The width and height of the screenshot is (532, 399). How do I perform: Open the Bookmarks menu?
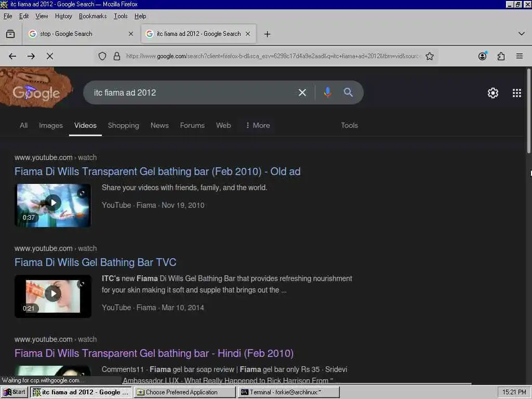tap(92, 16)
